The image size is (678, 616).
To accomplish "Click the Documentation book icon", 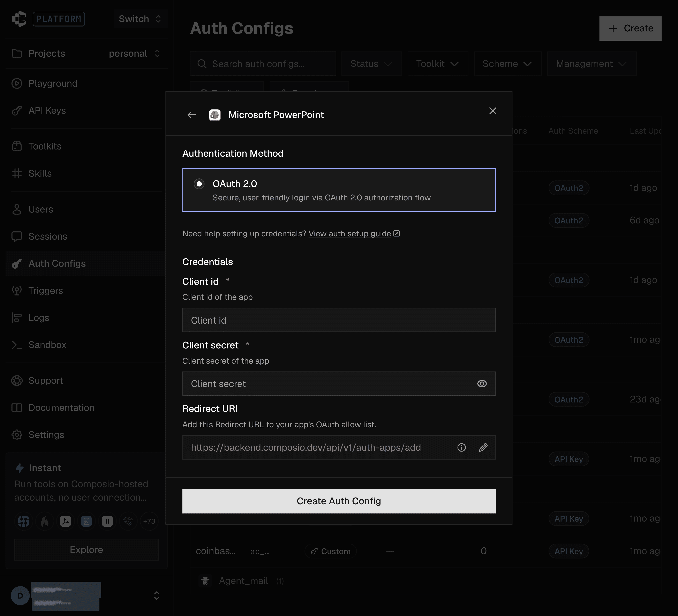I will pyautogui.click(x=17, y=408).
